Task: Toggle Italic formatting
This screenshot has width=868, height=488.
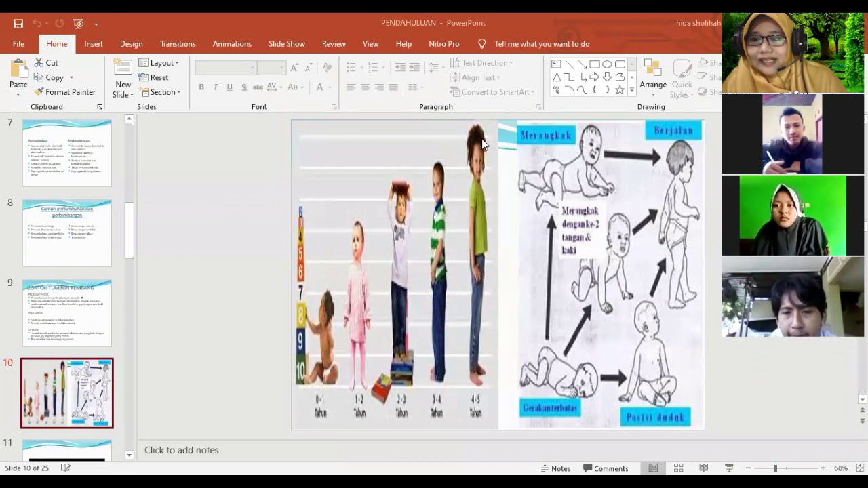Action: click(216, 87)
